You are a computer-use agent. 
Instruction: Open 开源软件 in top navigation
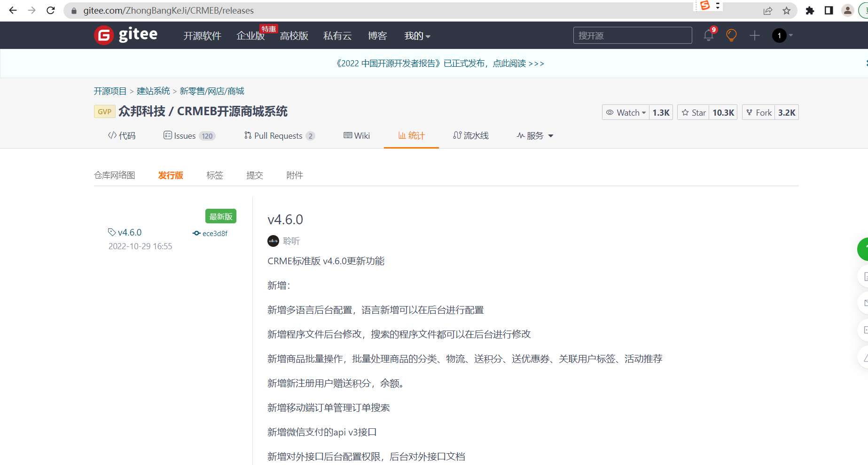click(202, 36)
